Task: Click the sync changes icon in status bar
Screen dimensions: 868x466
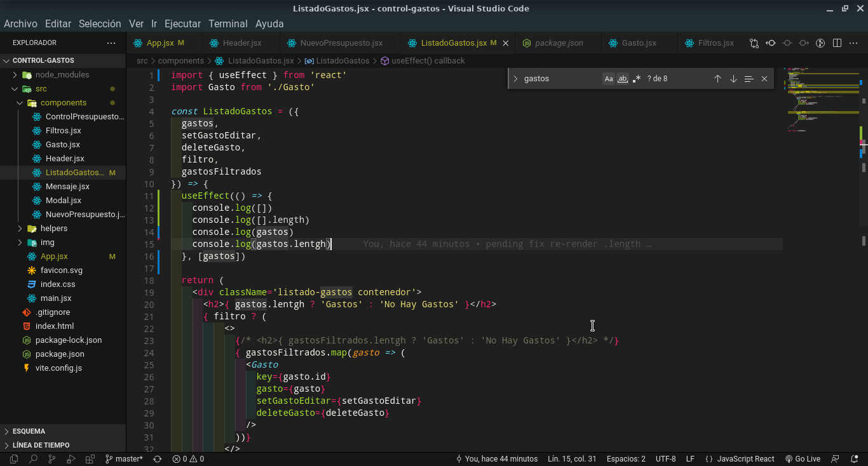Action: coord(158,458)
